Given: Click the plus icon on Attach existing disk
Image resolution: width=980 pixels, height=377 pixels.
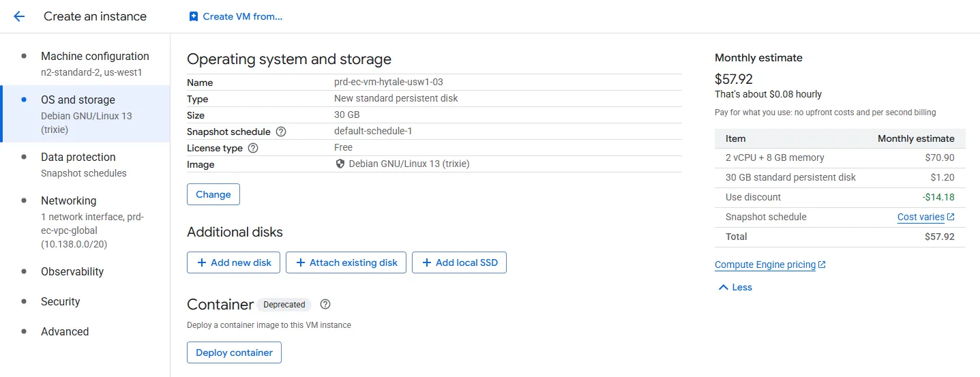Looking at the screenshot, I should click(300, 262).
